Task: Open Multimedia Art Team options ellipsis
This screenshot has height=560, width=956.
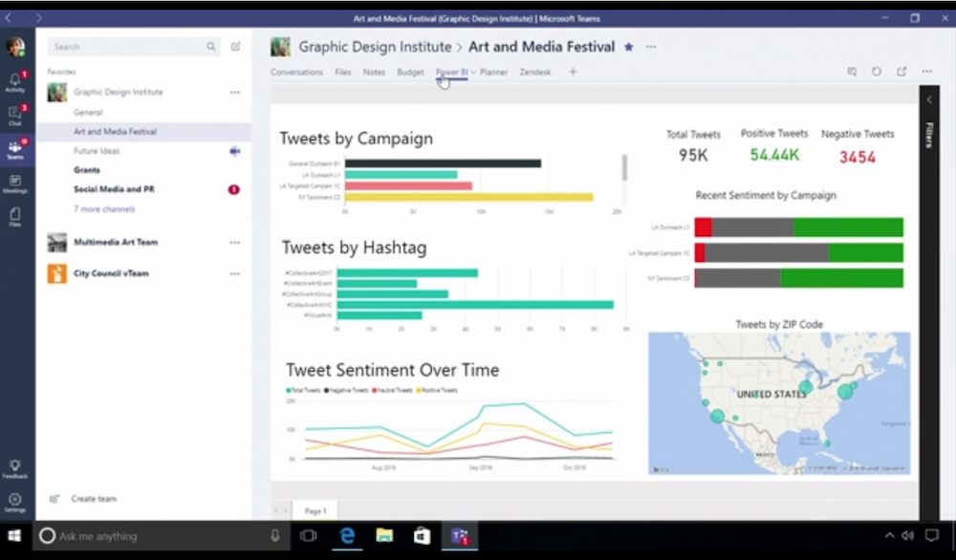Action: 235,243
